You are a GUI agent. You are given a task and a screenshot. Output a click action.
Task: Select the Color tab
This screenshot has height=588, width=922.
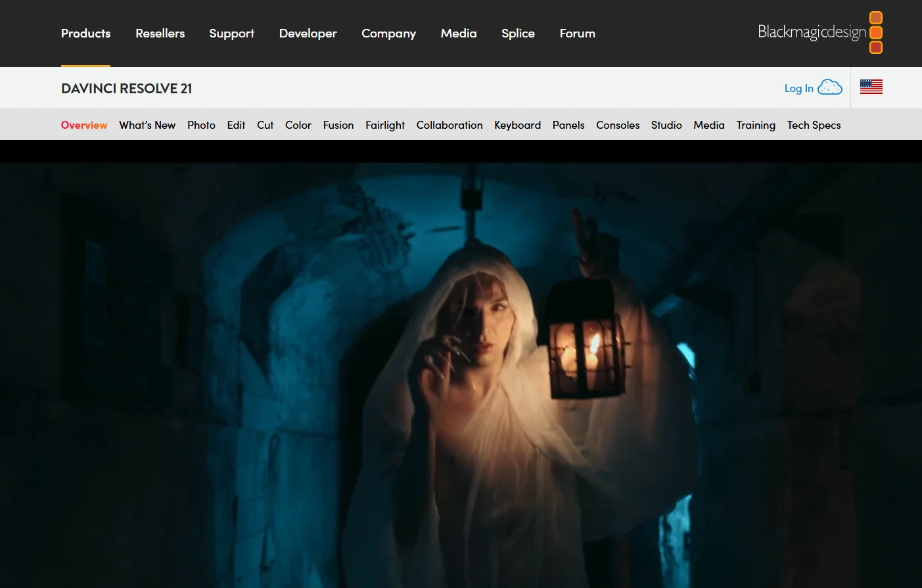pos(298,125)
